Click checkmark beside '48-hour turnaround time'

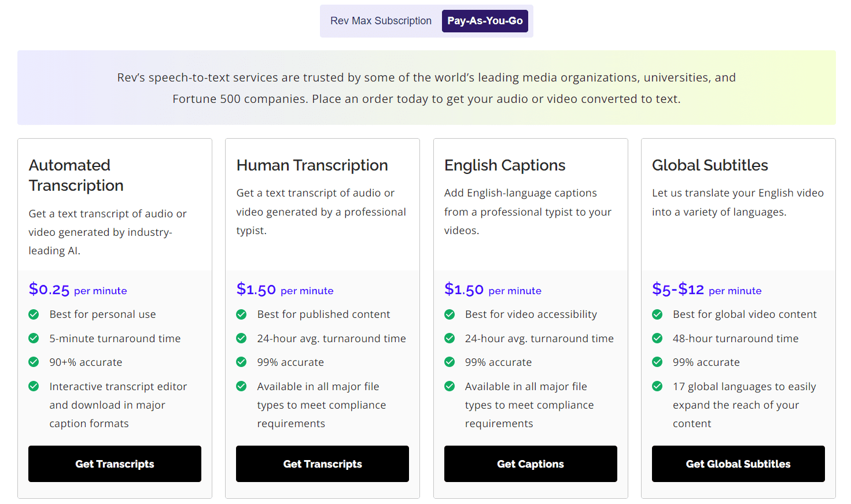coord(657,338)
